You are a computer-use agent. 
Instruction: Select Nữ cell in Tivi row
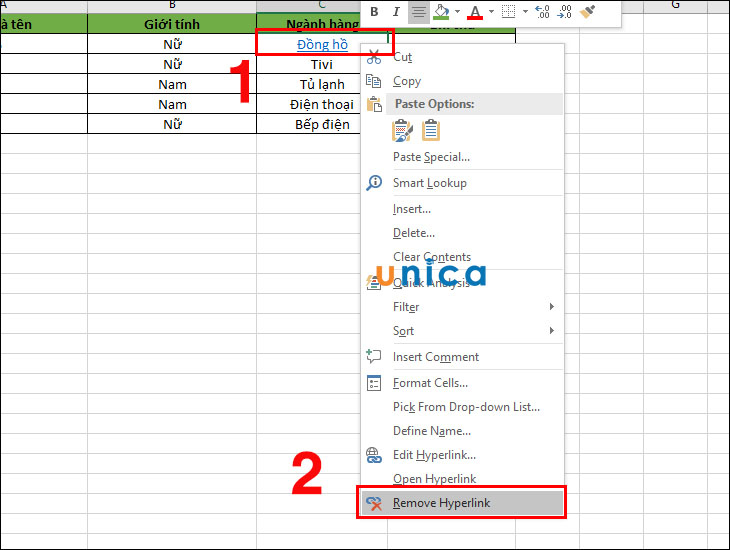click(x=172, y=64)
